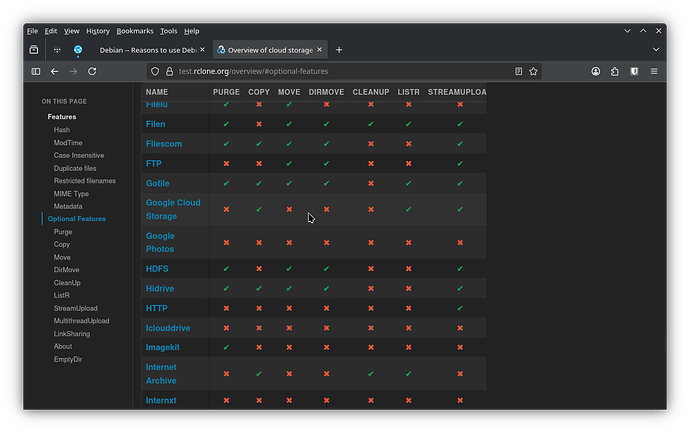690x432 pixels.
Task: Select Optional Features in sidebar
Action: (77, 219)
